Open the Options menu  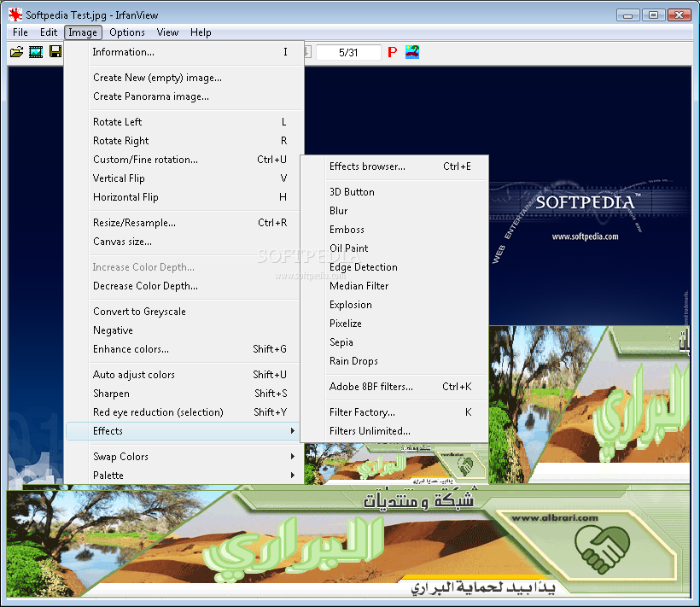click(127, 32)
